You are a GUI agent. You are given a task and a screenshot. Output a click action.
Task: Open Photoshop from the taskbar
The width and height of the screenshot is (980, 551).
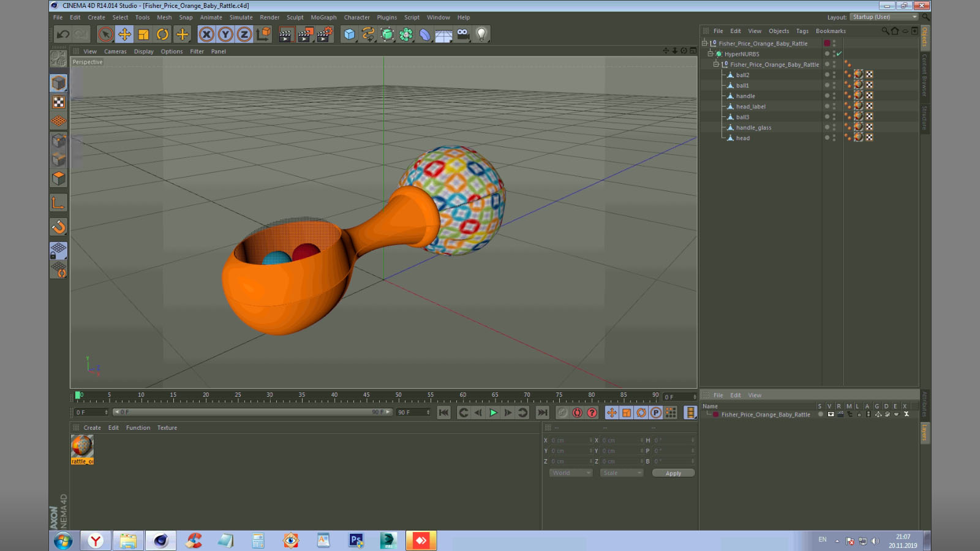point(356,541)
